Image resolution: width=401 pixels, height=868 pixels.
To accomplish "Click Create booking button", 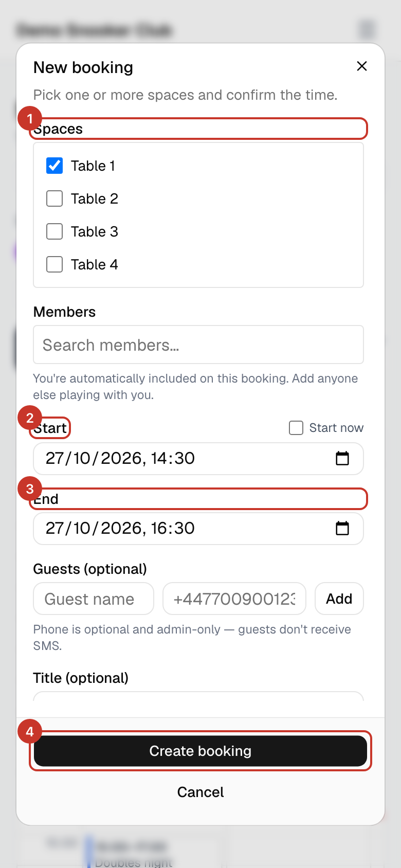I will tap(200, 751).
